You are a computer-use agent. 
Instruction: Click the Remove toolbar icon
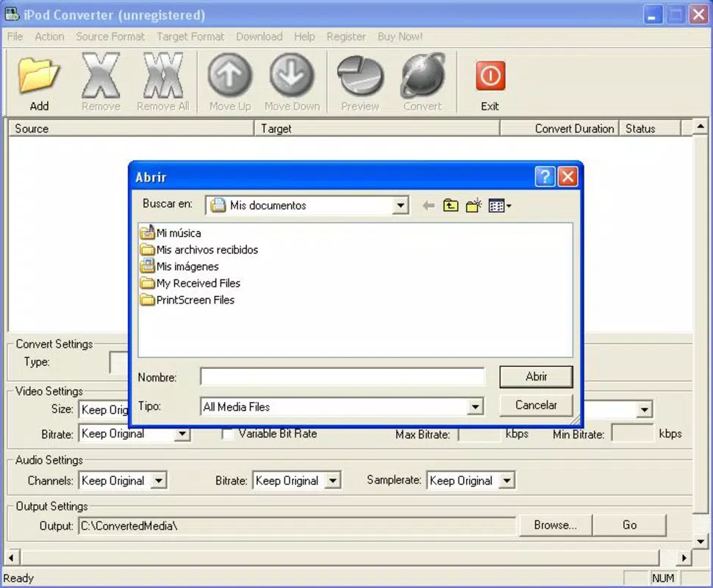[101, 75]
